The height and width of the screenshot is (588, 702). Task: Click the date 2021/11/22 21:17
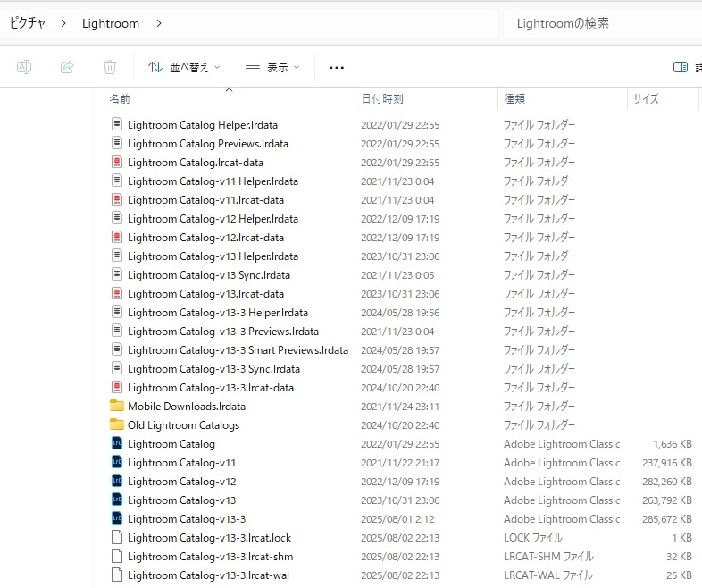pos(400,463)
